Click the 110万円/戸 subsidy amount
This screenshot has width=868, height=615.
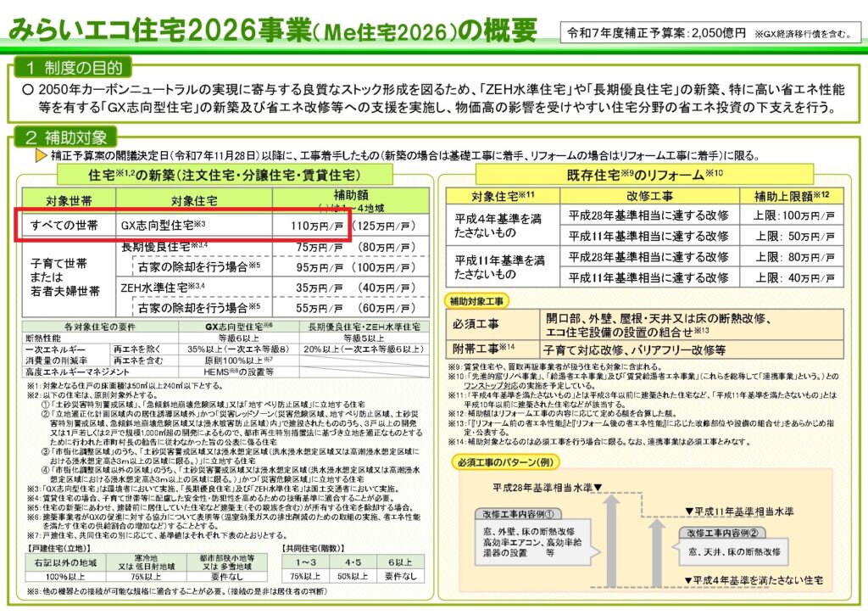(x=303, y=226)
